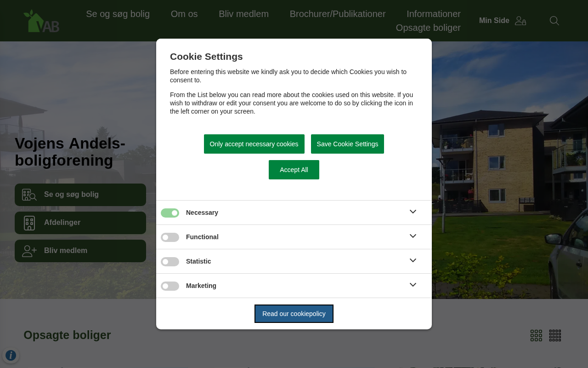Click the Statistic label text
This screenshot has width=588, height=368.
(x=198, y=261)
